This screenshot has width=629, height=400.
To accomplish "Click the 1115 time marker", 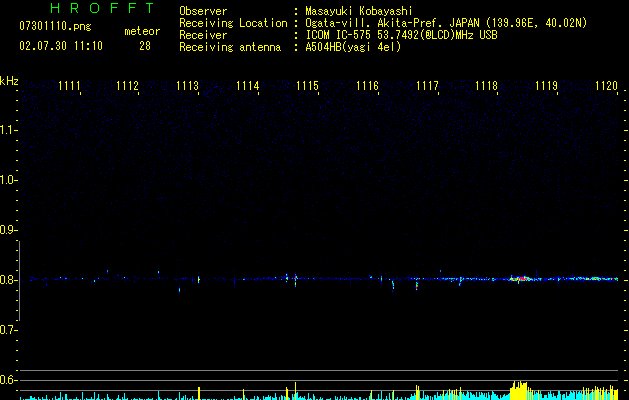I will (307, 86).
